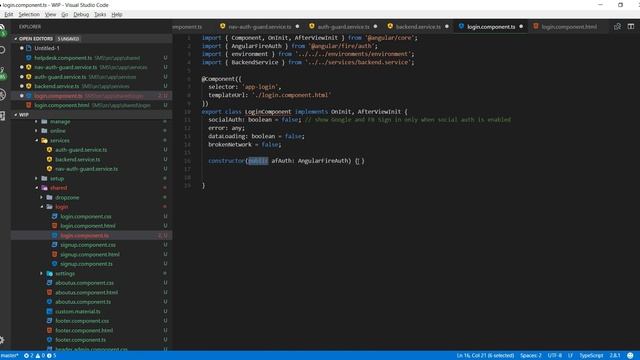This screenshot has height=360, width=640.
Task: Open the Selection menu
Action: [x=29, y=14]
